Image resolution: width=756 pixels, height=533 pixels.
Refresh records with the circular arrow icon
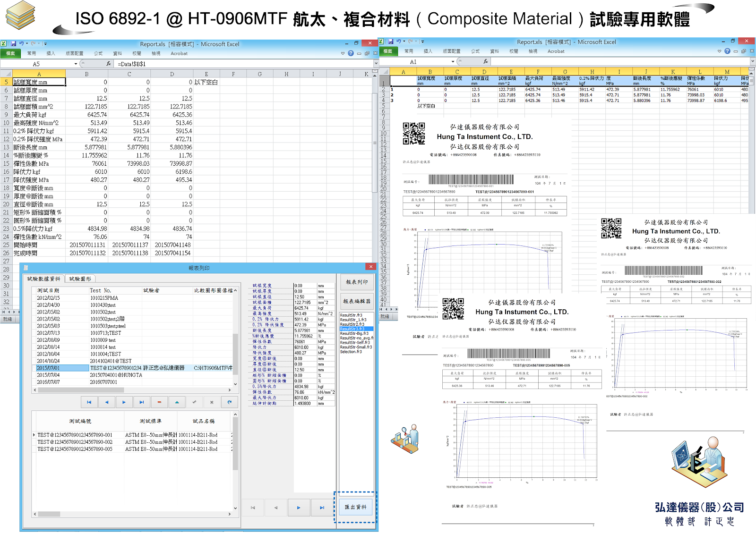pyautogui.click(x=230, y=402)
